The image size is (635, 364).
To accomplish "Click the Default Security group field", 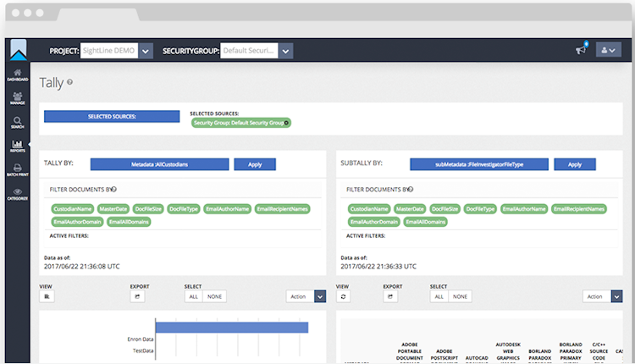I will [x=249, y=51].
